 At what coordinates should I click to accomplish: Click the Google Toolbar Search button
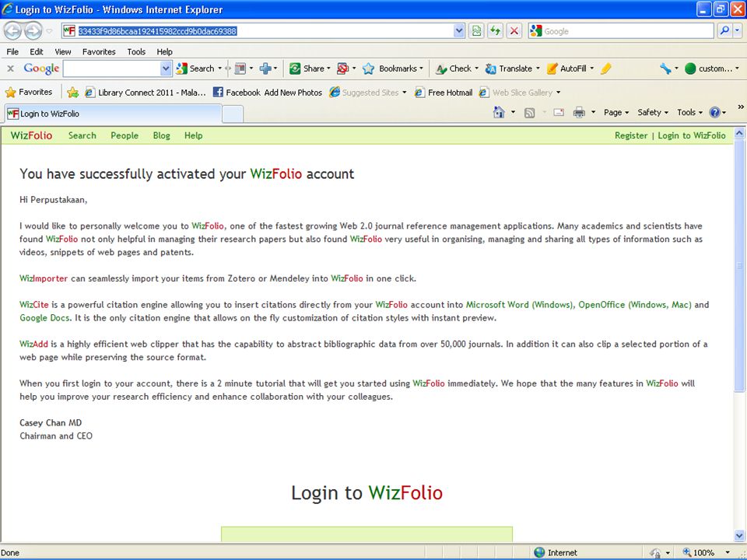coord(195,68)
